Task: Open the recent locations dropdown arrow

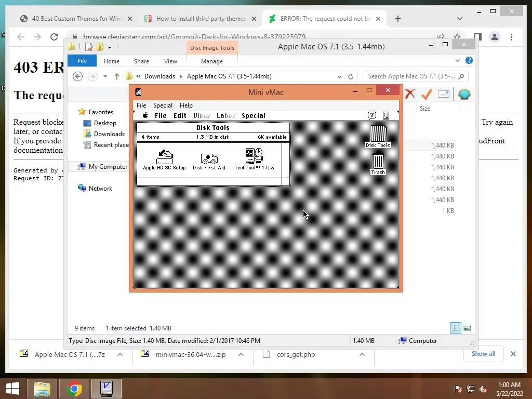Action: coord(105,76)
